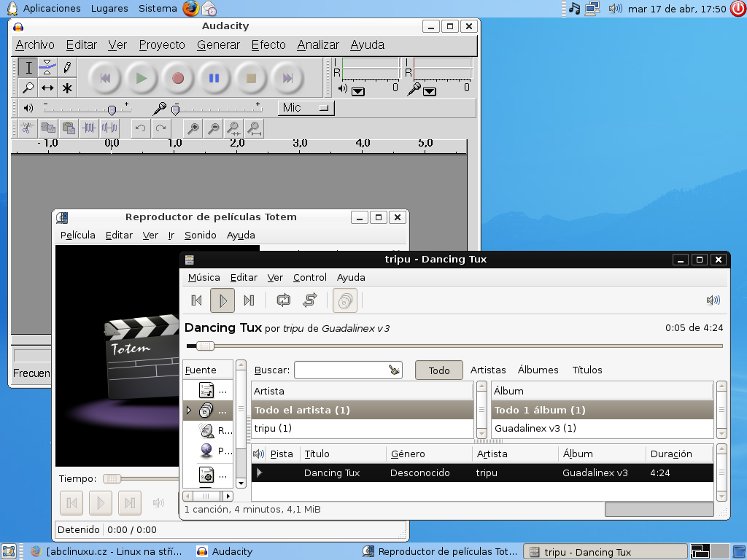Click the Undo arrow in Audacity

[141, 128]
